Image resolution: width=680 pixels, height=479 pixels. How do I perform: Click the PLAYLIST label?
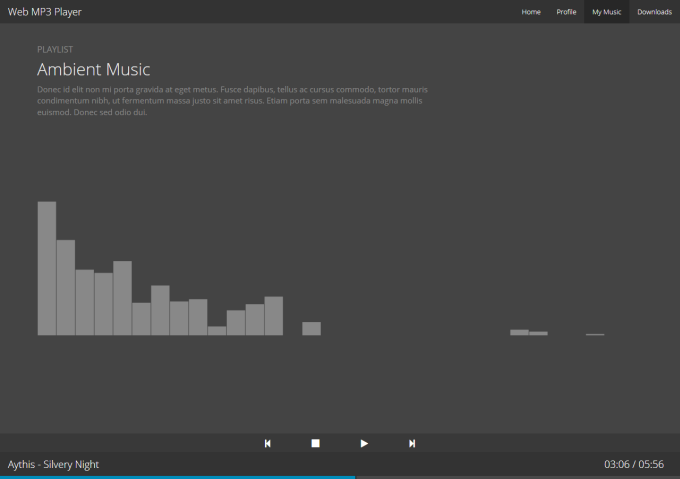point(55,49)
